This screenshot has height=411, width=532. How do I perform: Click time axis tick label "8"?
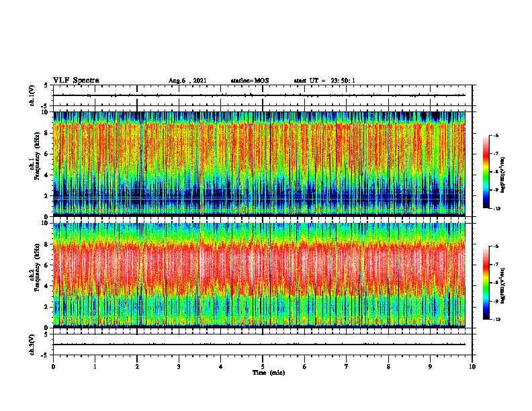pos(388,367)
